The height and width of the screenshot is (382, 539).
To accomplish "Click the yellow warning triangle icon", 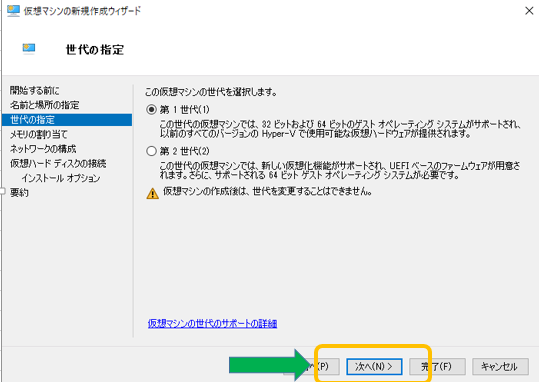I will (152, 194).
